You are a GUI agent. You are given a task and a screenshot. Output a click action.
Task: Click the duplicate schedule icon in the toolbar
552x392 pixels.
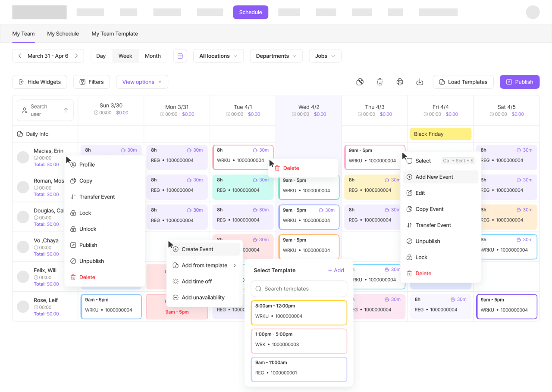[x=360, y=82]
